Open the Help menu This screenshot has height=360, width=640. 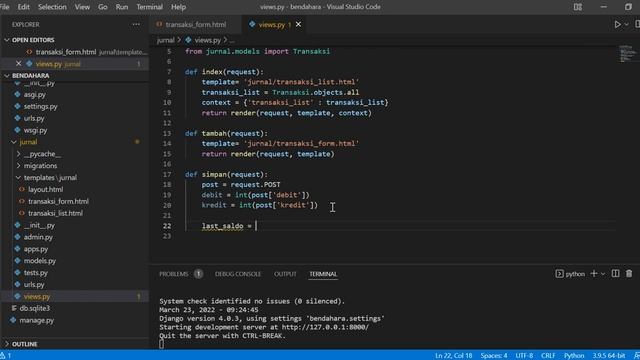178,7
